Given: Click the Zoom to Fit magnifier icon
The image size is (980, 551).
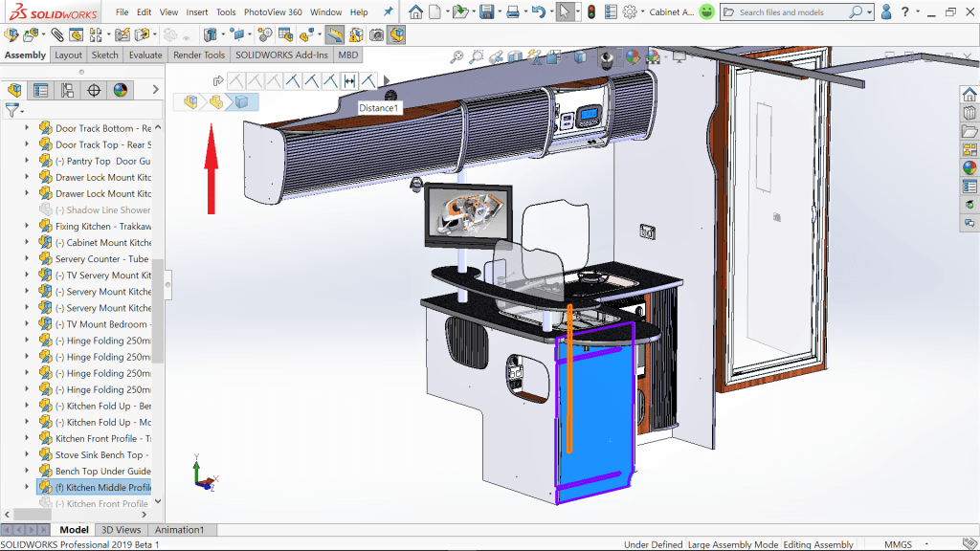Looking at the screenshot, I should (x=457, y=57).
